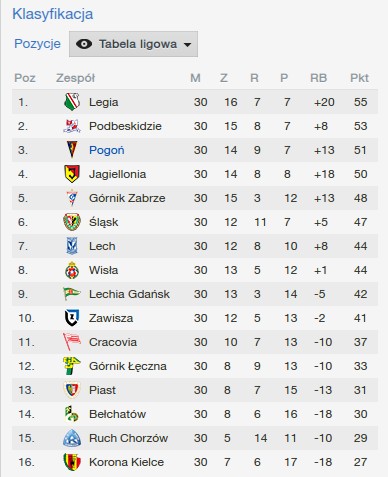This screenshot has height=477, width=388.
Task: Click the Lechia Gdańsk flag crest
Action: pos(72,293)
